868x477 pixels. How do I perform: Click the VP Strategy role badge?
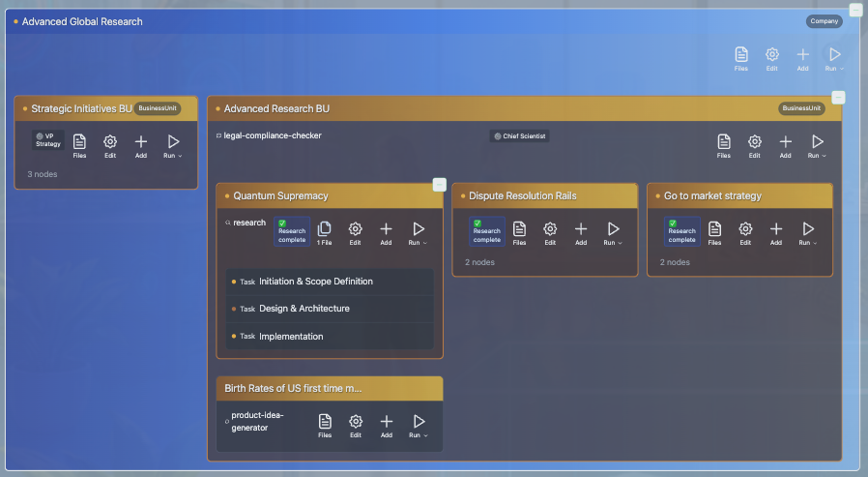point(47,139)
